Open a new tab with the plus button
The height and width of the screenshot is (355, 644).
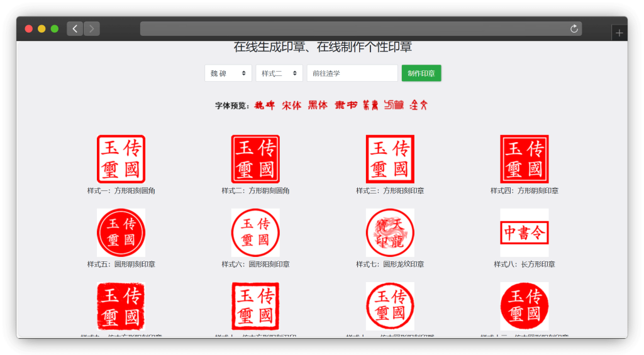(x=619, y=33)
